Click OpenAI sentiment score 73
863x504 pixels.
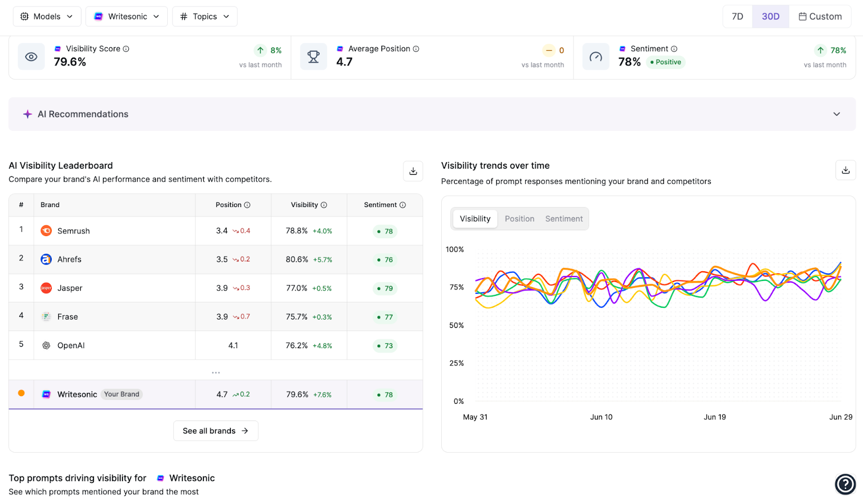coord(385,346)
